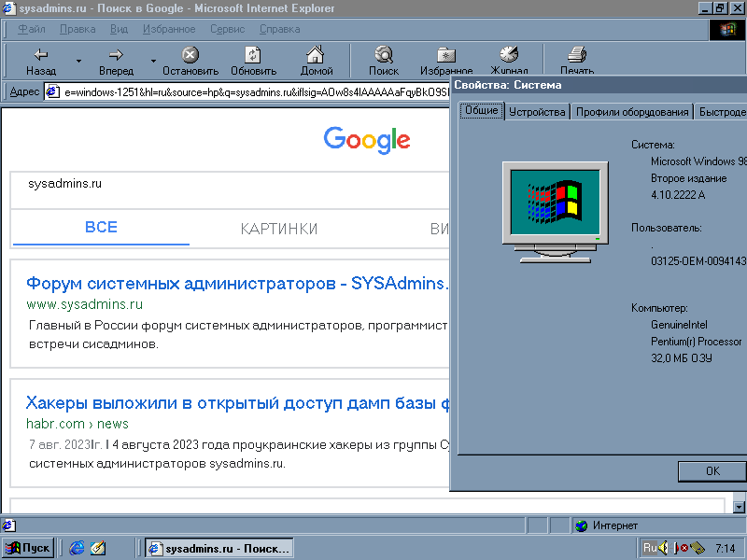747x560 pixels.
Task: Switch to the Профили оборудования tab
Action: pyautogui.click(x=632, y=112)
